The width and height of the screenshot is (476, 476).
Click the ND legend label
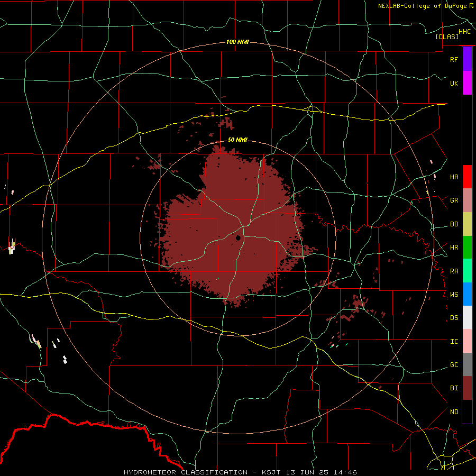(x=454, y=411)
